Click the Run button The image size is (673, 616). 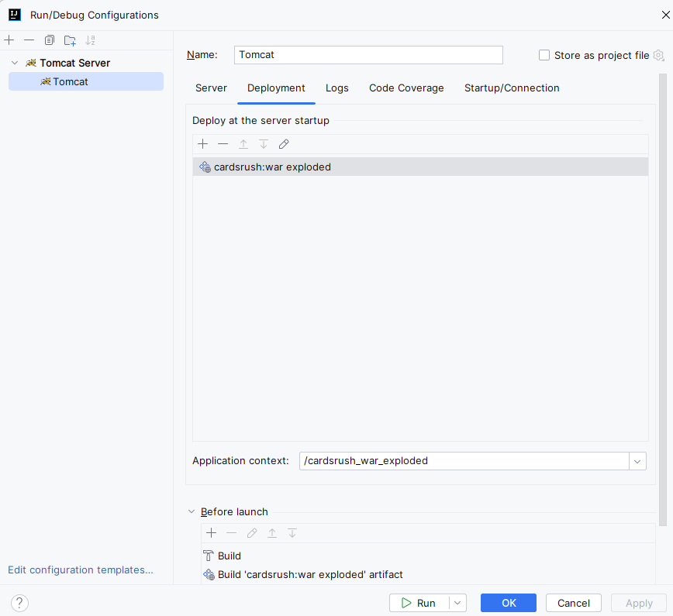419,603
